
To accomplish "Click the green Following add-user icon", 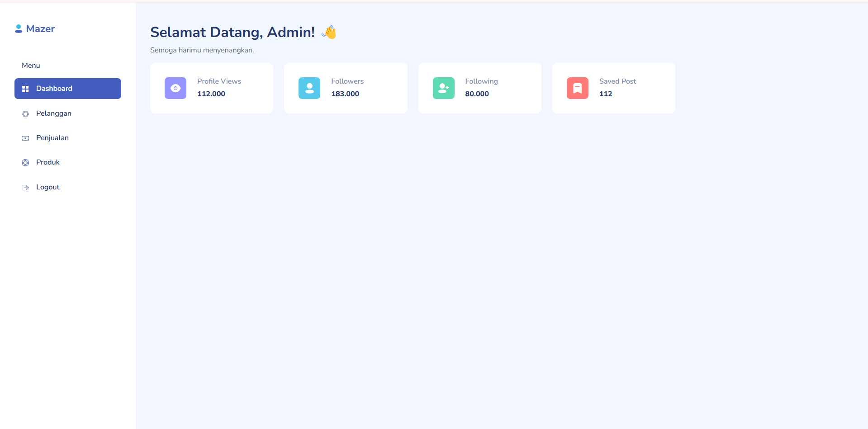I will pyautogui.click(x=443, y=88).
